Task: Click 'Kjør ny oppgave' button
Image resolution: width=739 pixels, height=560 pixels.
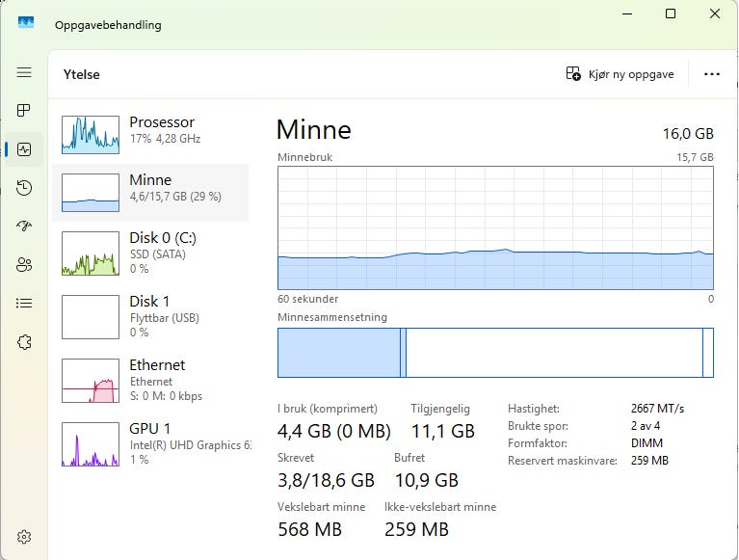Action: click(x=620, y=74)
